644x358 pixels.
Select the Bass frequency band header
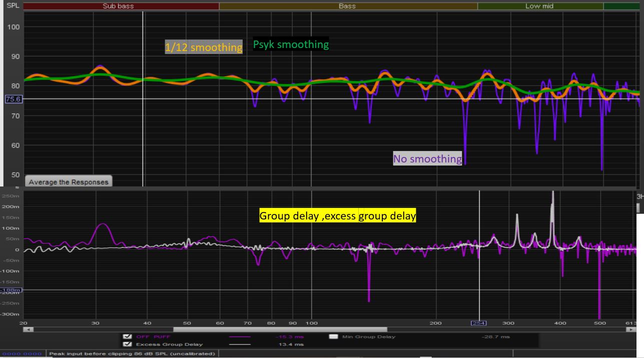(347, 6)
